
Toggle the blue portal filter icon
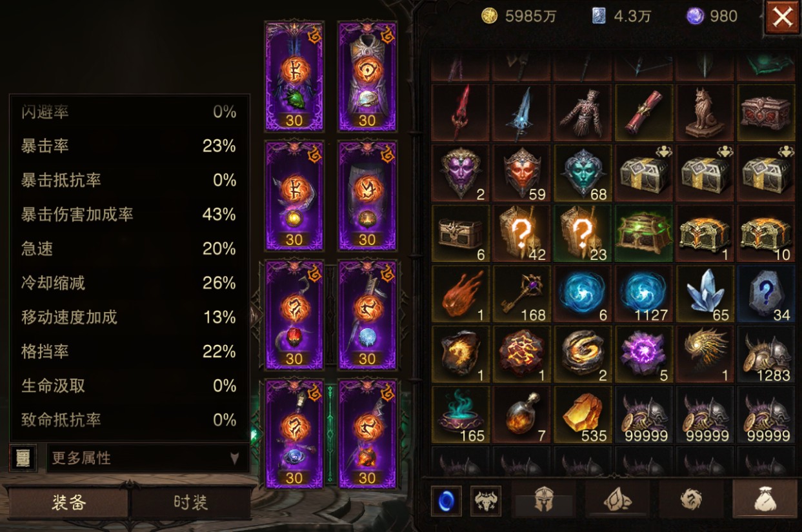pyautogui.click(x=446, y=501)
